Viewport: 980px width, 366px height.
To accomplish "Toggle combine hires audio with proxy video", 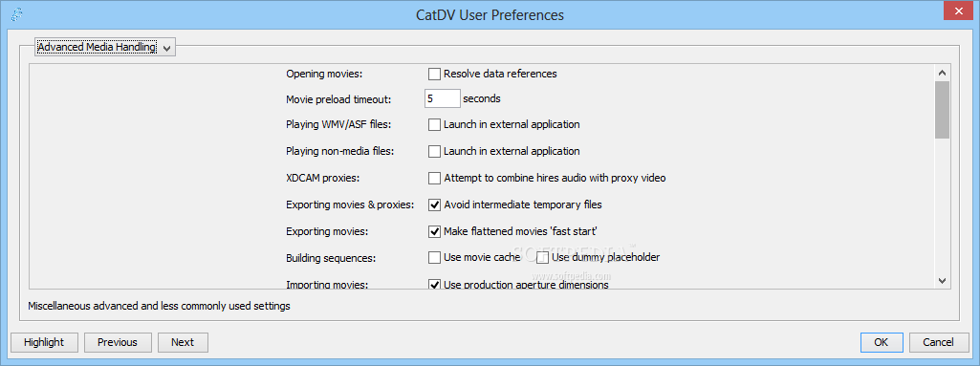I will tap(434, 178).
